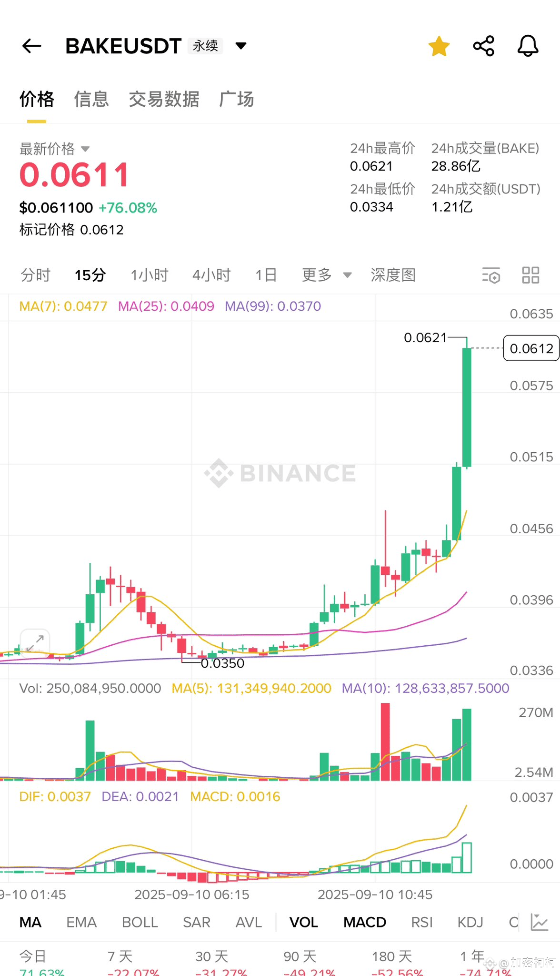The width and height of the screenshot is (560, 976).
Task: Switch to the 信息 tab
Action: 91,99
